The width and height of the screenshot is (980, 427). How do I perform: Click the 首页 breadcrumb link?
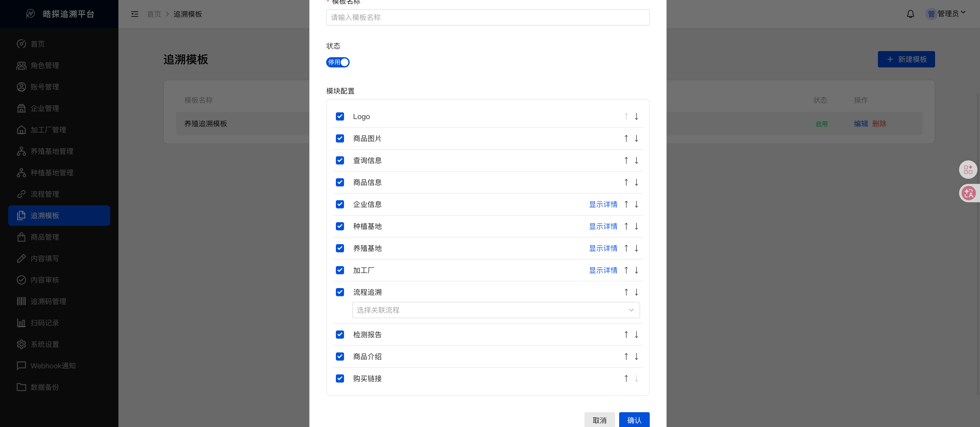point(154,14)
